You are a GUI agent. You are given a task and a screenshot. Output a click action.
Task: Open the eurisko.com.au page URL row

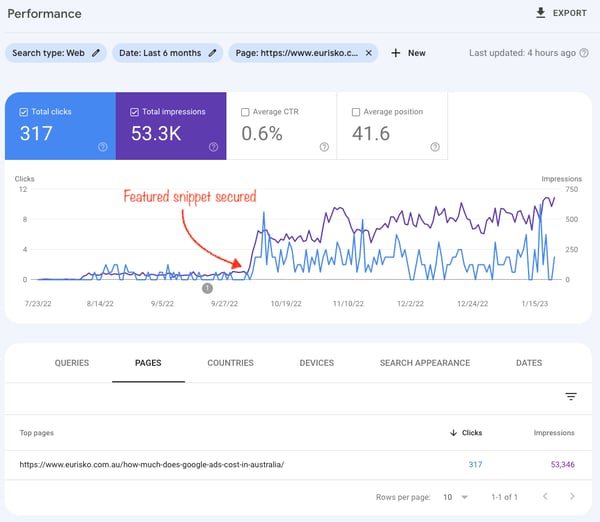(152, 464)
